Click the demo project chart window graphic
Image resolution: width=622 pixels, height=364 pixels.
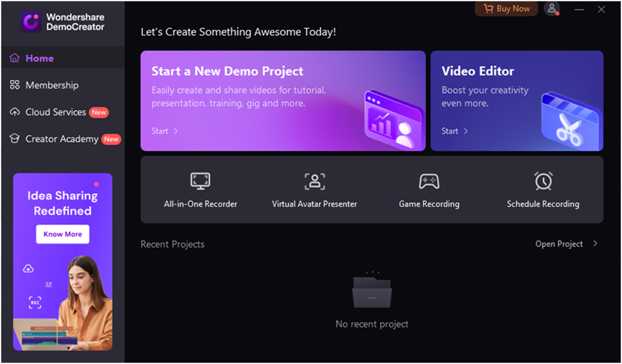click(x=393, y=120)
